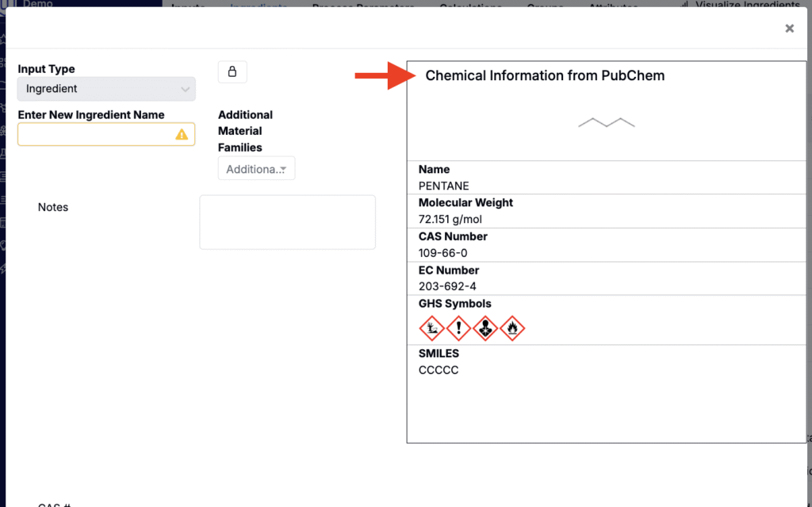Close the dialog with the X icon
This screenshot has height=507, width=812.
[x=789, y=29]
